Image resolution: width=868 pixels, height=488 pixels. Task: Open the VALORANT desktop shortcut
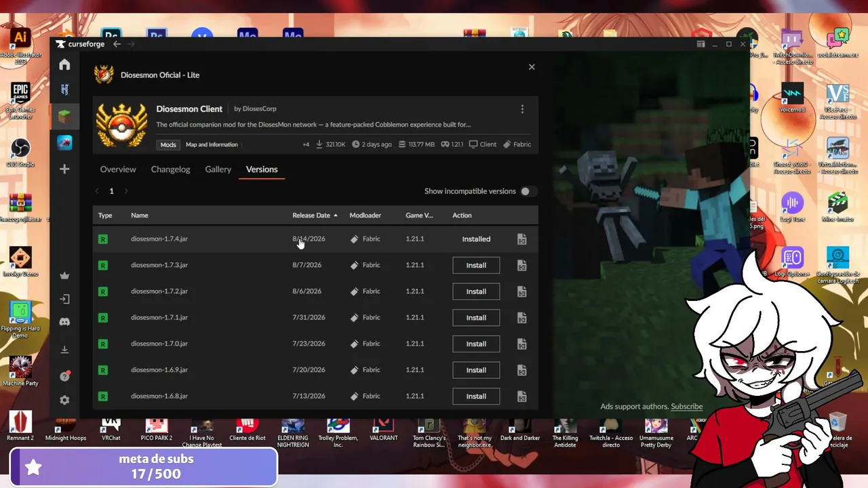pyautogui.click(x=384, y=430)
